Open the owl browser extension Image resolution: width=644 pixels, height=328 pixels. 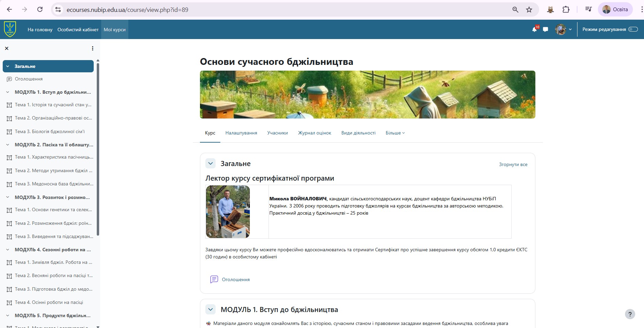(550, 10)
